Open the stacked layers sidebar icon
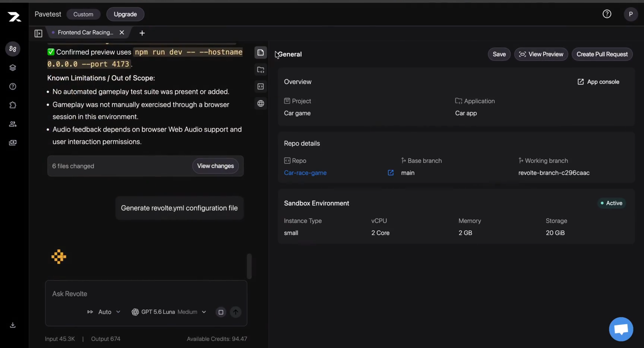The width and height of the screenshot is (644, 348). [13, 68]
